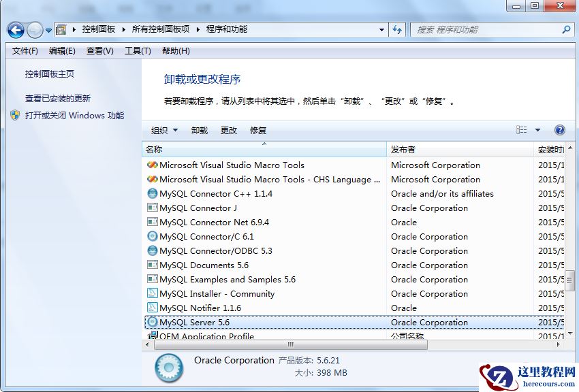This screenshot has width=579, height=392.
Task: Open the 查看(V) menu
Action: click(99, 51)
